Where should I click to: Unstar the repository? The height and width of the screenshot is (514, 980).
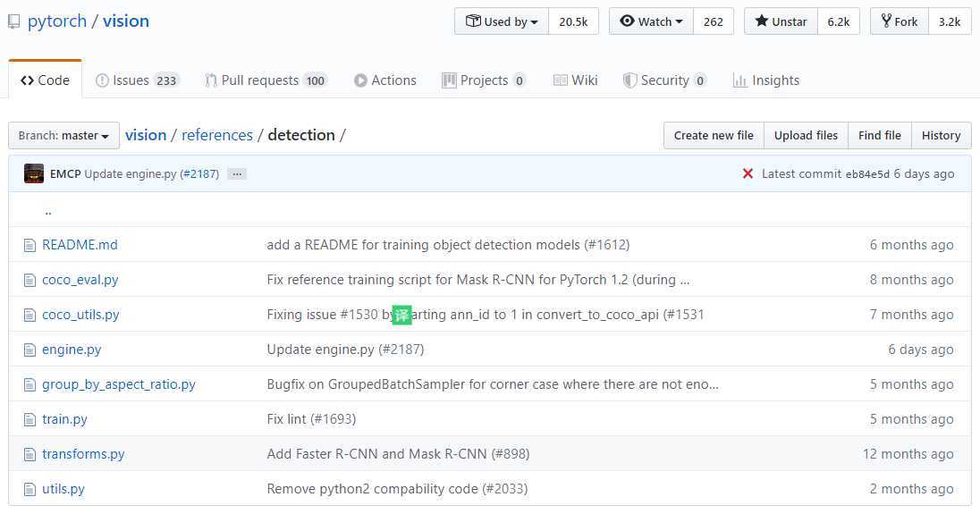[781, 21]
